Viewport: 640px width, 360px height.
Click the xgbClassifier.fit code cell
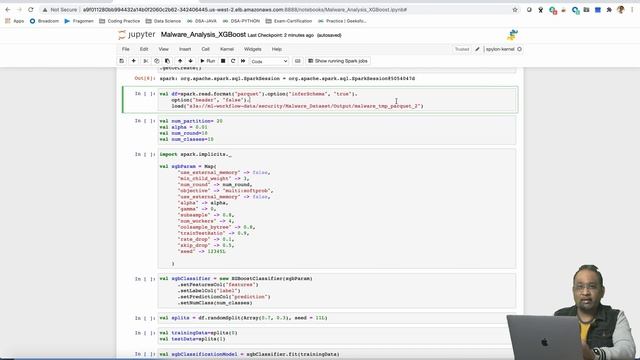(337, 354)
